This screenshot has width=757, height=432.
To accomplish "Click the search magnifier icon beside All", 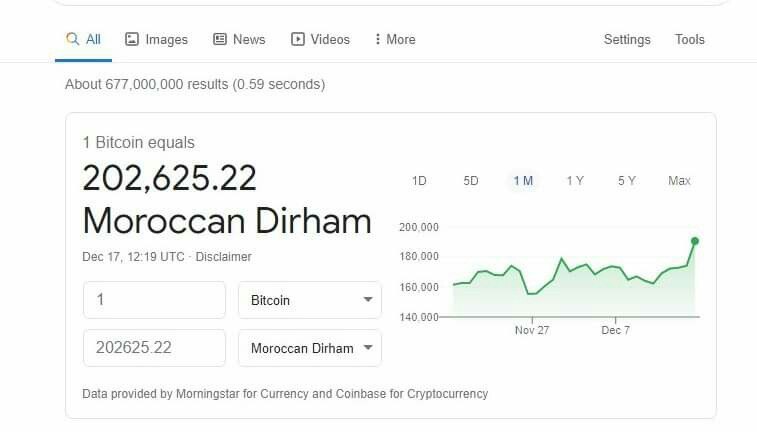I will pos(72,39).
